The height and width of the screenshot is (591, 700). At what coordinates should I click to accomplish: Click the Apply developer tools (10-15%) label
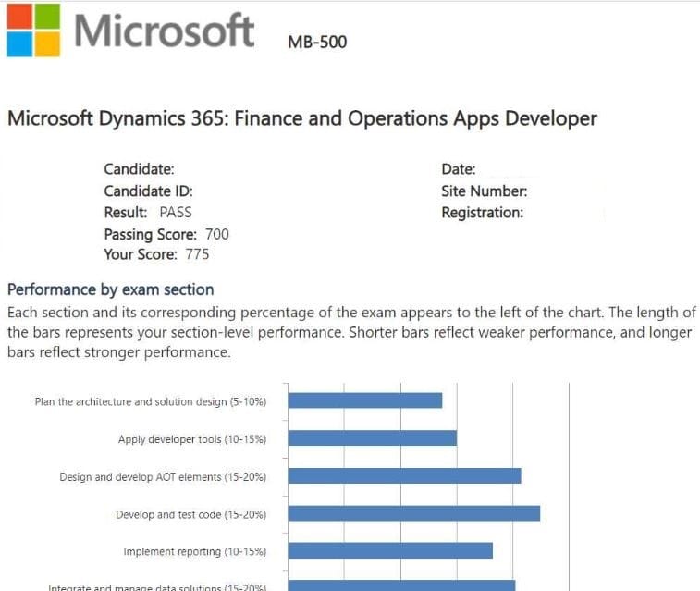click(191, 439)
